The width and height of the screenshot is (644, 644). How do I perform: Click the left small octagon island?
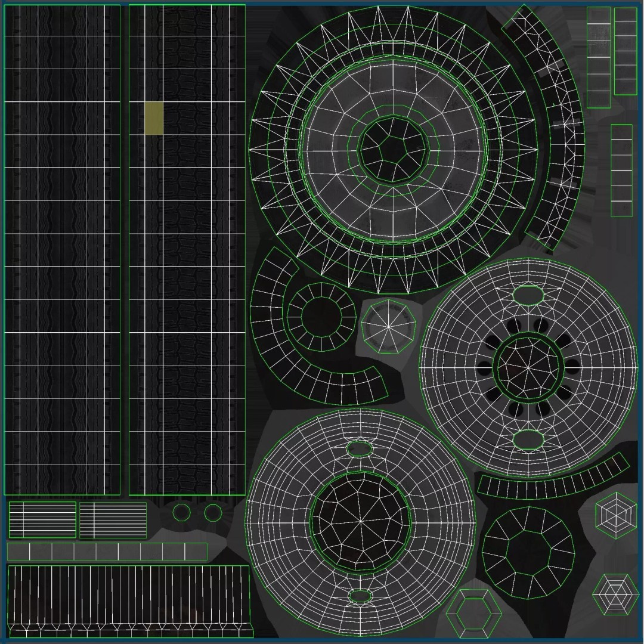(x=181, y=513)
